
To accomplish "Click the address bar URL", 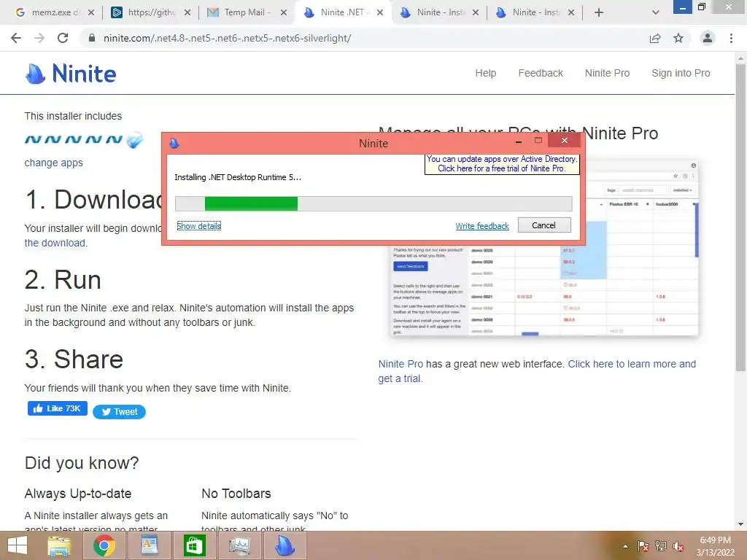I will pos(228,38).
